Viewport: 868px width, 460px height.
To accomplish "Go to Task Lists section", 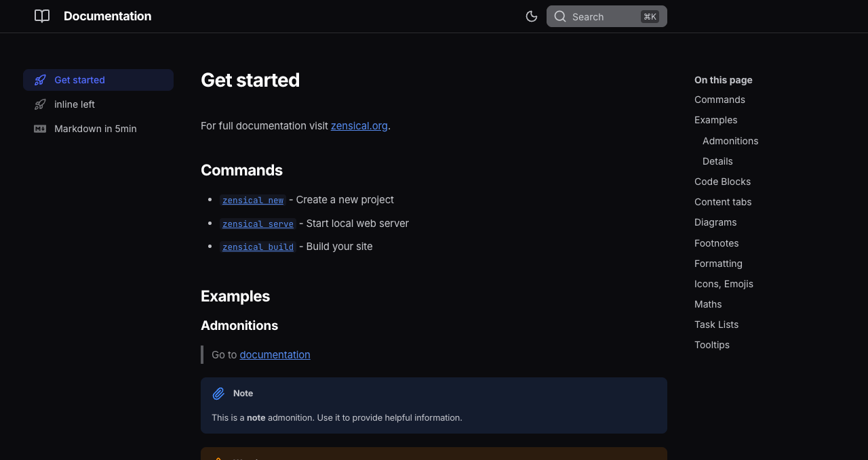I will (x=716, y=325).
